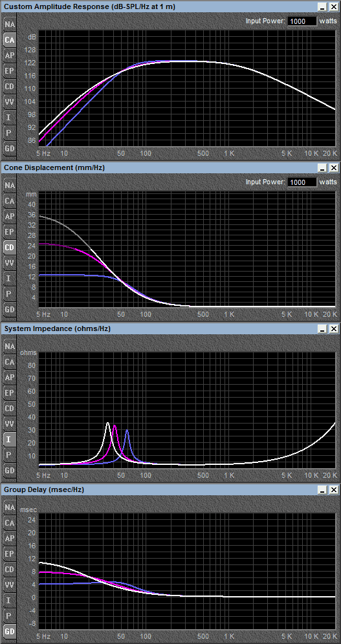Minimize the Group Delay window
The height and width of the screenshot is (644, 341).
pos(323,490)
